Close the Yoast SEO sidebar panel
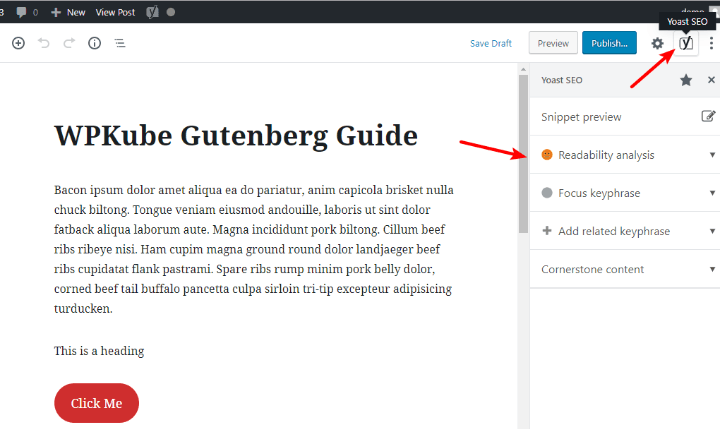 click(x=711, y=80)
